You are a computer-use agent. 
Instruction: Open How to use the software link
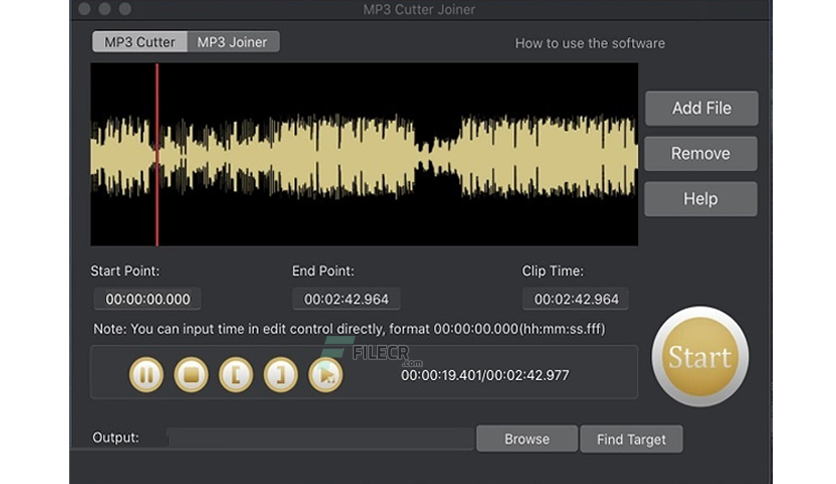coord(590,43)
